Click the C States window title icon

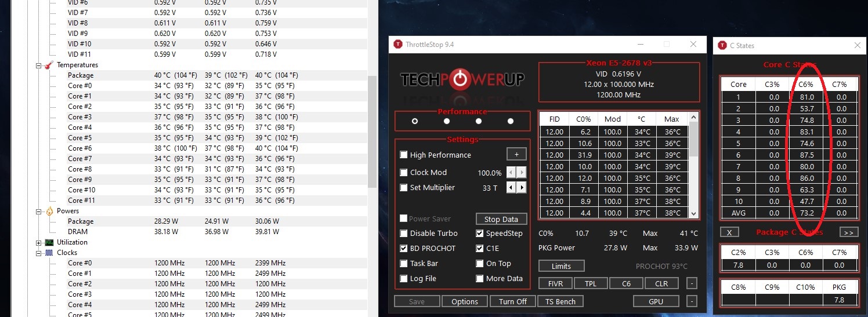click(x=722, y=45)
